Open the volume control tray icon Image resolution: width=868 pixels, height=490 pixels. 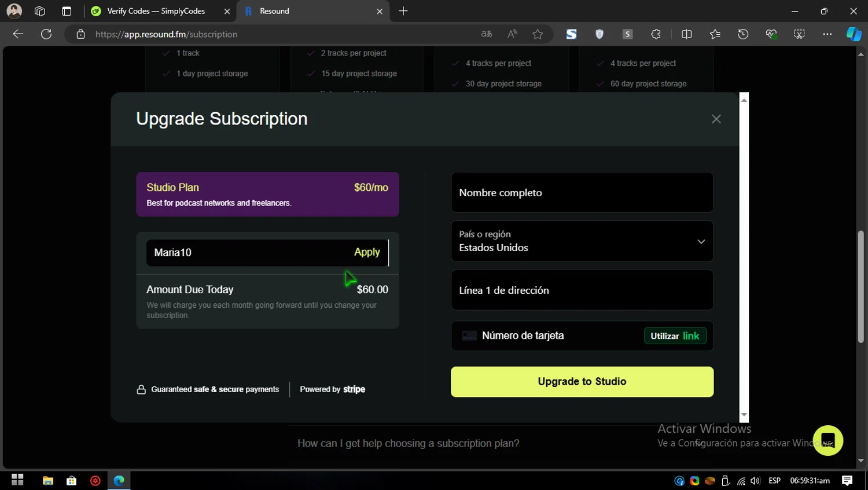tap(755, 481)
